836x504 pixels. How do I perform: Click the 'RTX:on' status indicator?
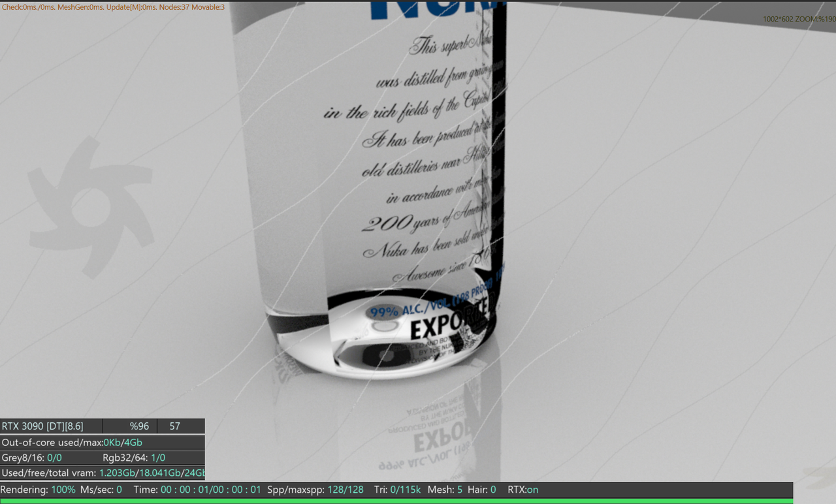(x=523, y=490)
